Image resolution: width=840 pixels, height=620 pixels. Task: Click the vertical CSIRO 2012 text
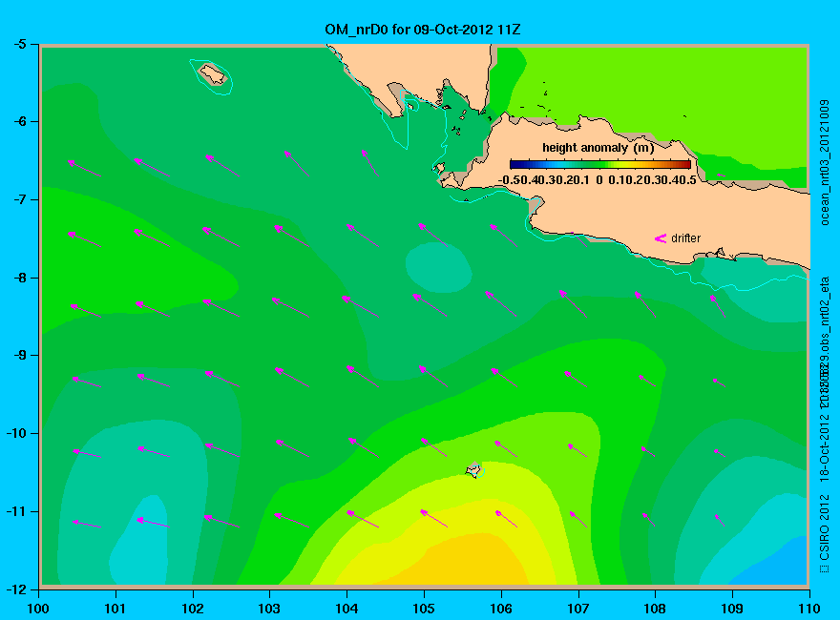coord(825,527)
